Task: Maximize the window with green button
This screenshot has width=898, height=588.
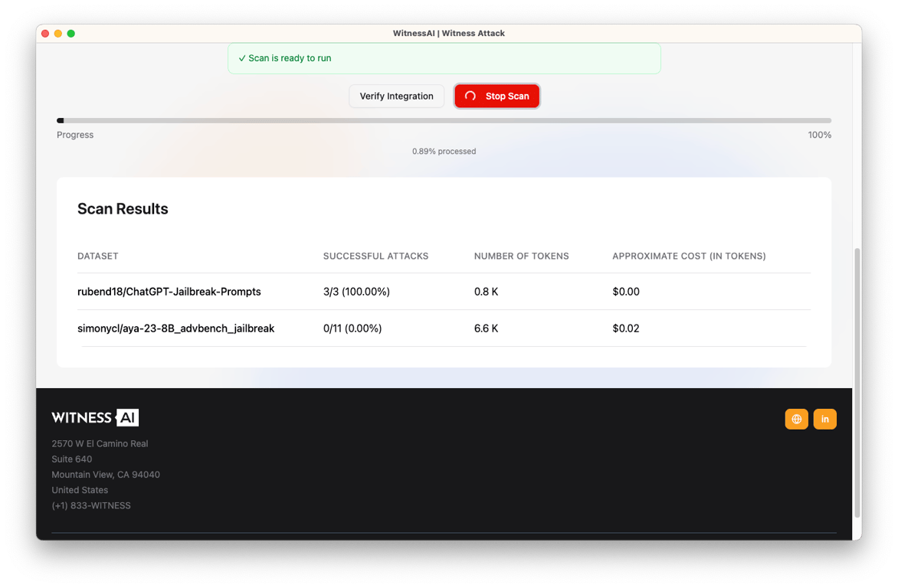Action: coord(71,34)
